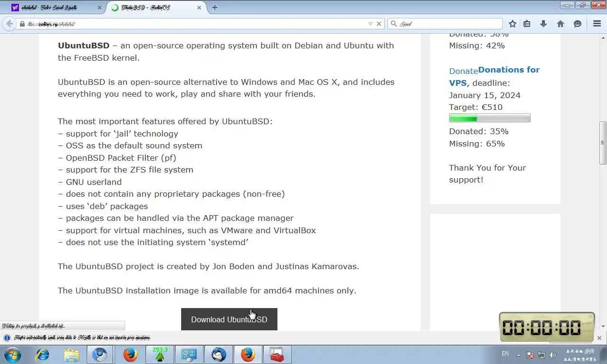Click the 'Donated: 35%' text
Image resolution: width=607 pixels, height=364 pixels.
478,131
